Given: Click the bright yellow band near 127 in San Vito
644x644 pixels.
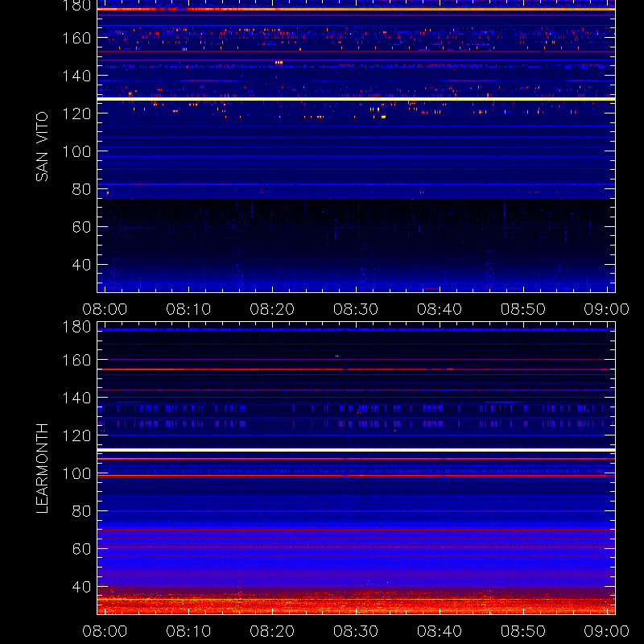Looking at the screenshot, I should [x=356, y=99].
